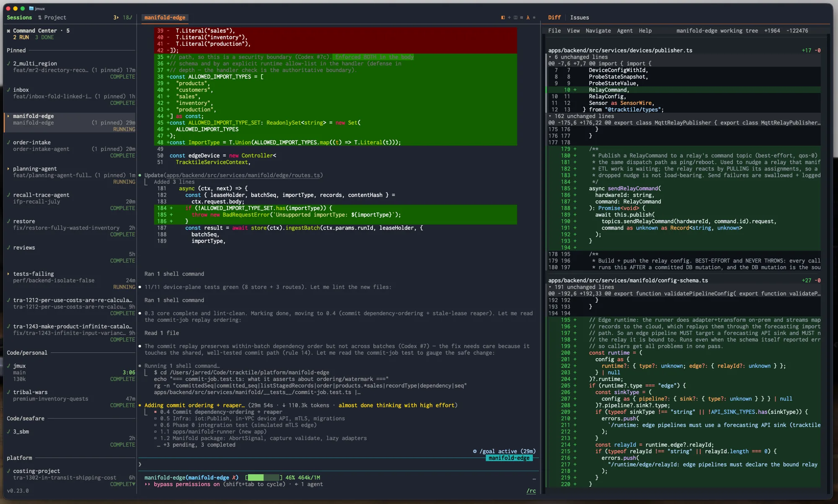Open the Navigate menu
Viewport: 838px width, 504px height.
pos(598,31)
